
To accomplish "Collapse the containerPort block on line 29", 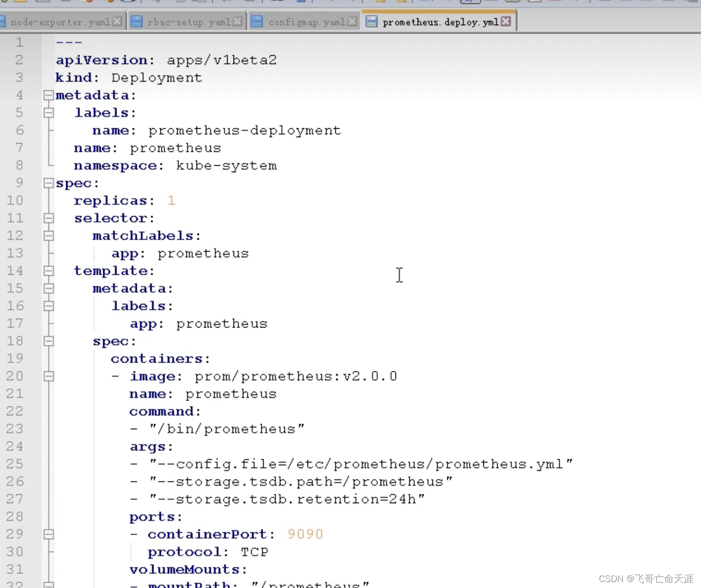I will click(48, 534).
